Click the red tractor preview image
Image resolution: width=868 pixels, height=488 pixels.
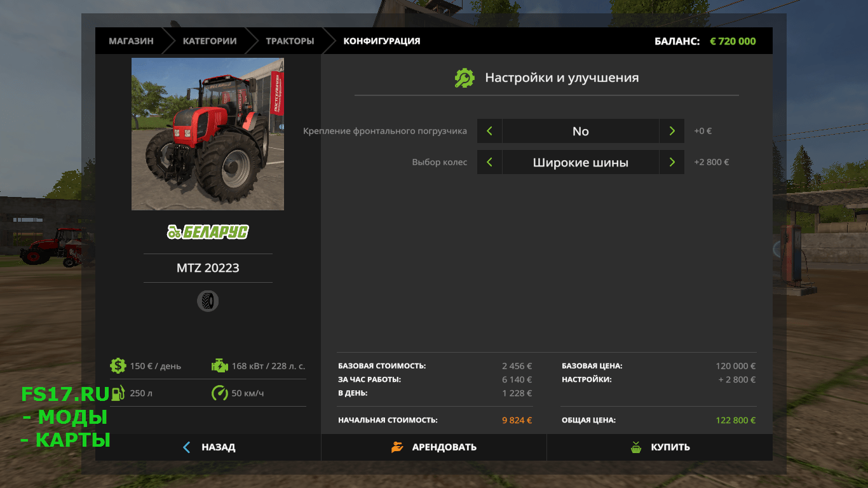(208, 134)
